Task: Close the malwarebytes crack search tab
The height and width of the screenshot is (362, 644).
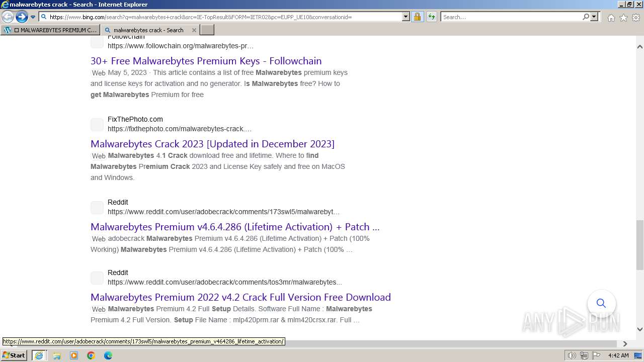Action: [194, 30]
